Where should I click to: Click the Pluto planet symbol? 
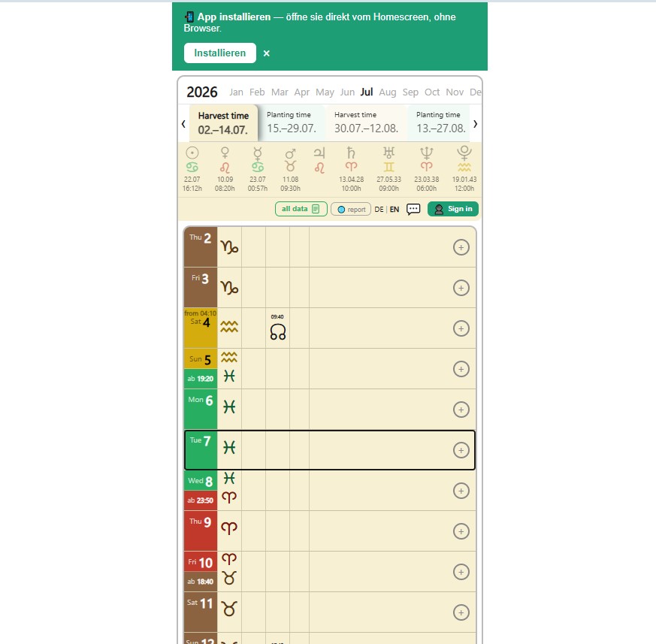click(464, 153)
